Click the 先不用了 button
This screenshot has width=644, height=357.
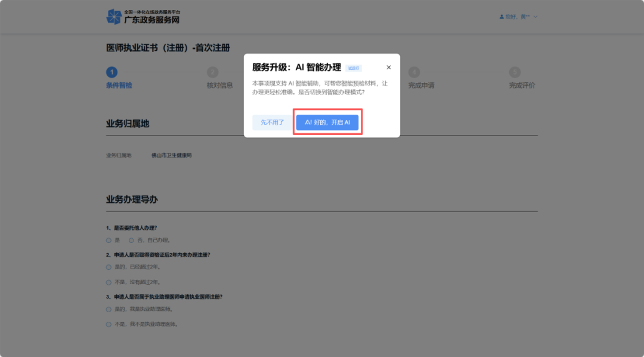point(273,122)
